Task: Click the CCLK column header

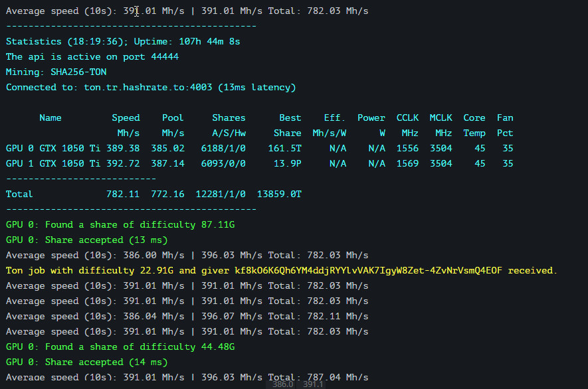Action: click(x=408, y=118)
